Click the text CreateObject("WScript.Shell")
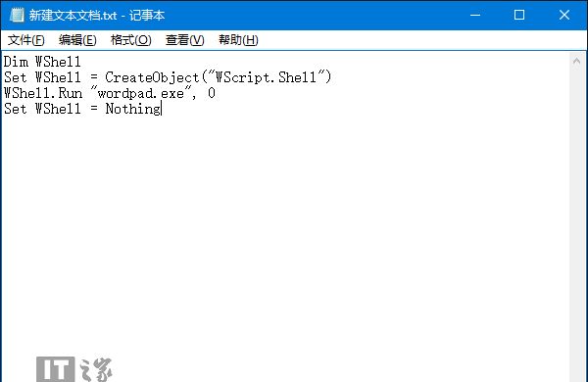588x382 pixels. 219,77
